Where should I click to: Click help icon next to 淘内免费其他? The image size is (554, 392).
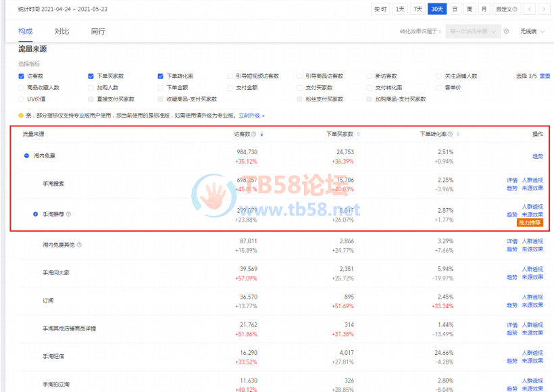(x=79, y=245)
